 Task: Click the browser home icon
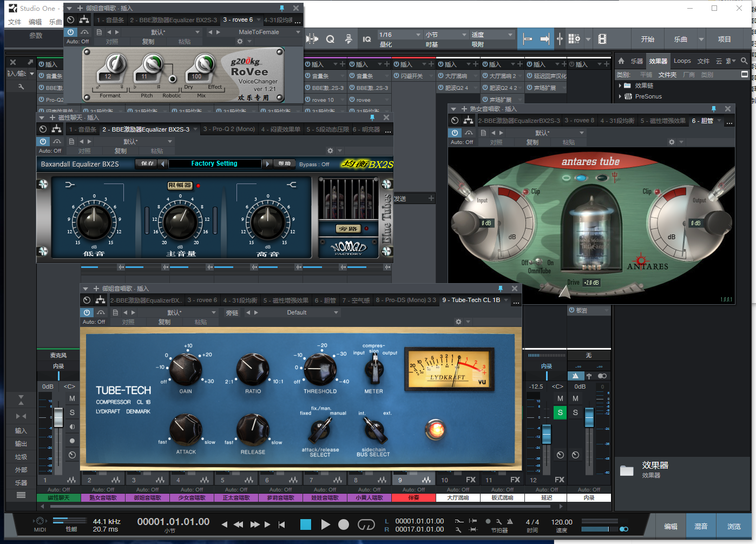pyautogui.click(x=621, y=61)
